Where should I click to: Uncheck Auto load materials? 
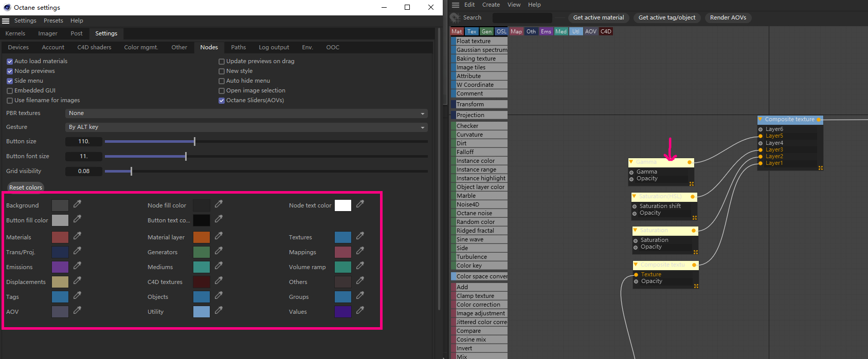(x=10, y=62)
